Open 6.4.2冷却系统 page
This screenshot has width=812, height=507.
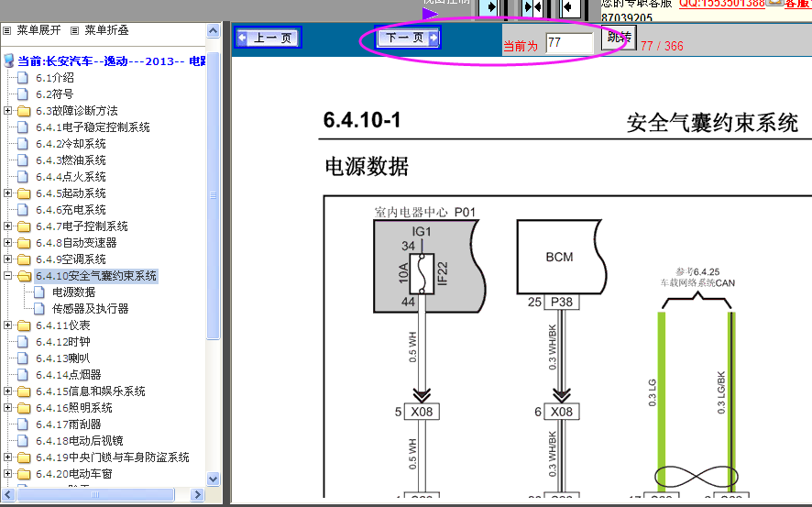(71, 143)
